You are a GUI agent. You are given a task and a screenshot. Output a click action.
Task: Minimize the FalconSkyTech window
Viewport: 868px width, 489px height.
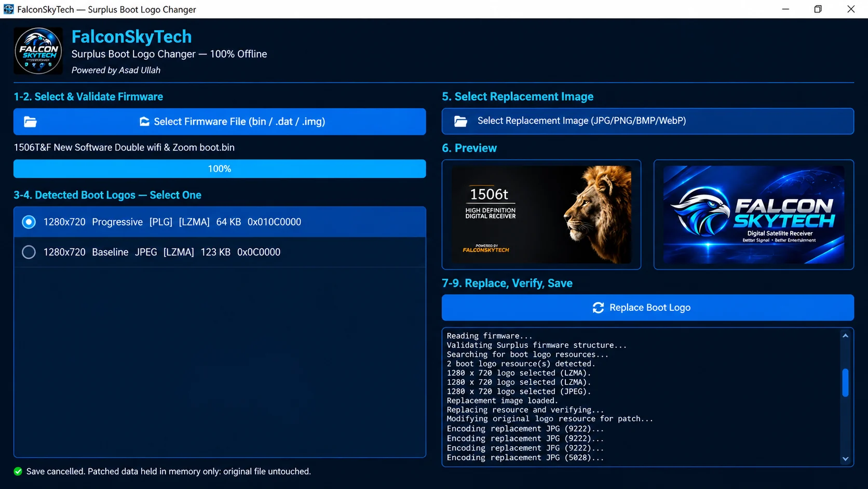(x=785, y=9)
